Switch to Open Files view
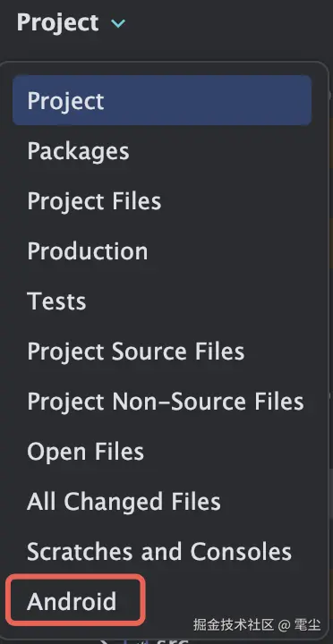 click(86, 452)
